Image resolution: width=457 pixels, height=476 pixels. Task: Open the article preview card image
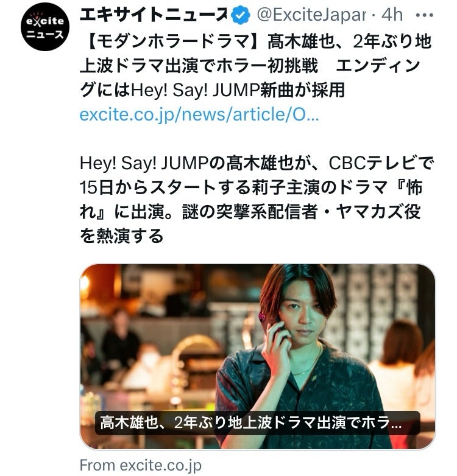[x=257, y=357]
